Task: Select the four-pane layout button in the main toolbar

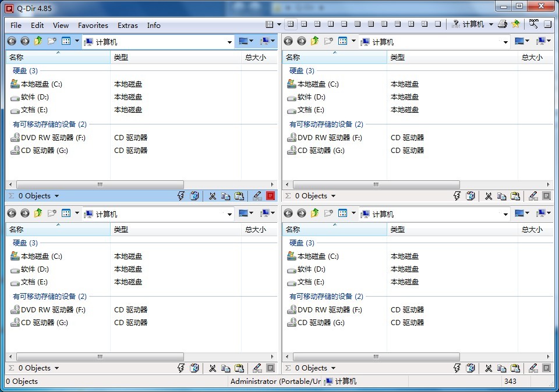Action: (x=290, y=24)
